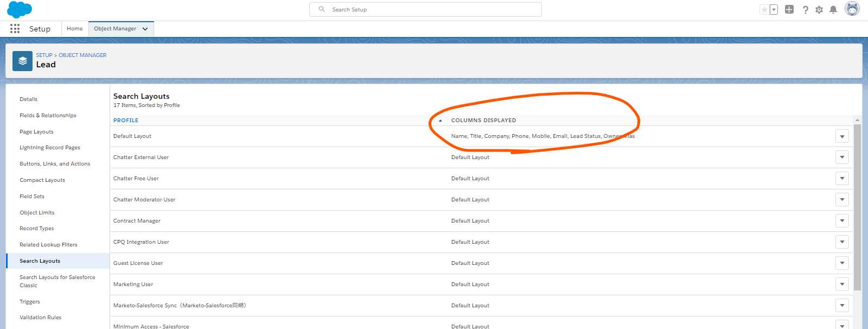Click the Chatter Moderator User cell
868x329 pixels.
coord(144,200)
